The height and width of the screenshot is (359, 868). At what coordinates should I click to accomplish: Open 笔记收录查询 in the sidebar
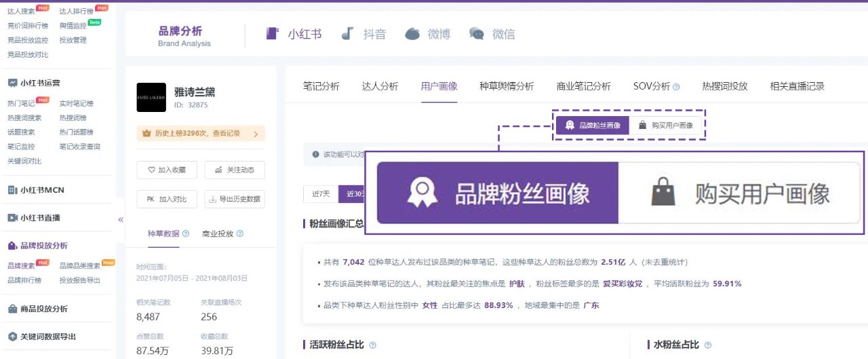click(x=80, y=147)
